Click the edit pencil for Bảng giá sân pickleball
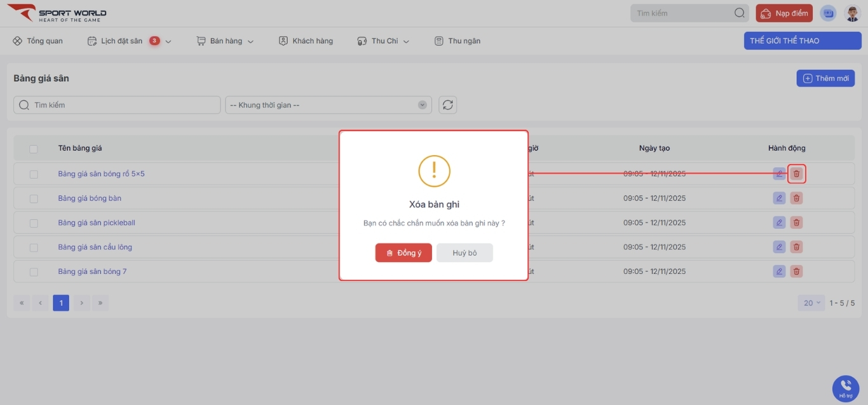Screen dimensions: 868x405 [x=779, y=223]
